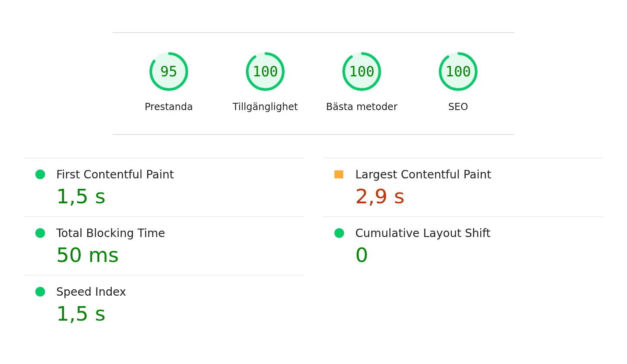Click the 2,9 s Largest Contentful Paint value
This screenshot has width=627, height=364.
380,197
